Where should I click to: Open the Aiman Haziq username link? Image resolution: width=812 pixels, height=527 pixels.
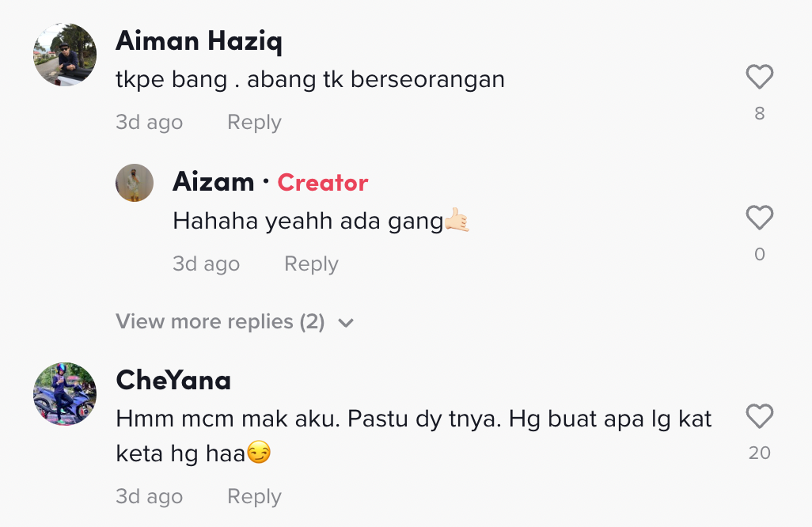click(199, 41)
